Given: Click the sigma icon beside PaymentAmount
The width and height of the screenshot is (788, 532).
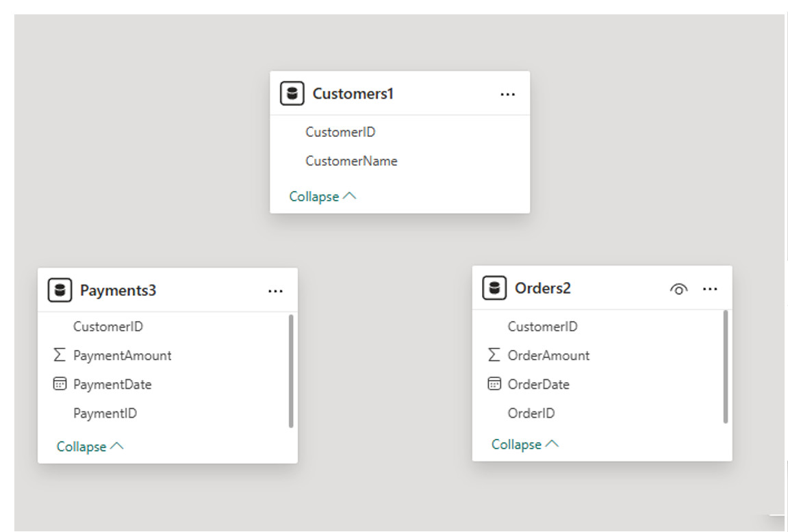Looking at the screenshot, I should [x=60, y=355].
